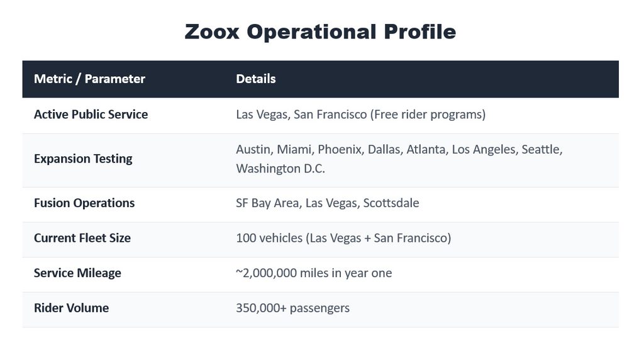Image resolution: width=644 pixels, height=340 pixels.
Task: Click the Las Vegas, San Francisco details cell
Action: [360, 115]
